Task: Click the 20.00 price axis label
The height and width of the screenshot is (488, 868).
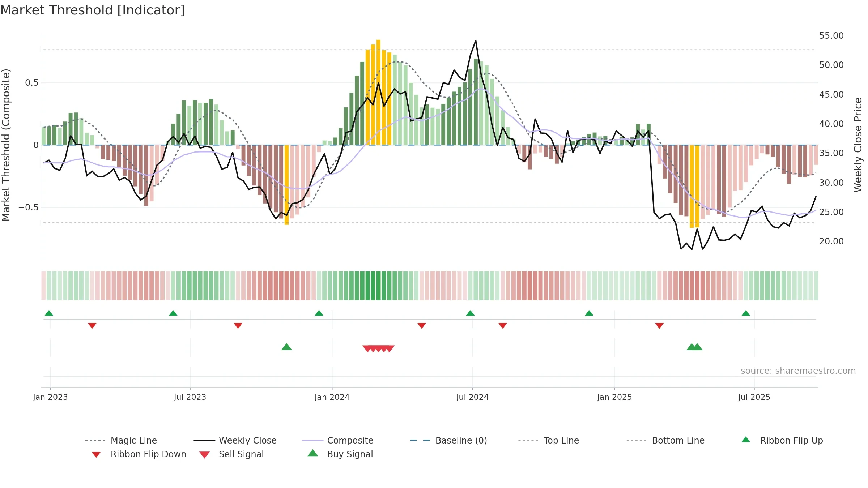Action: click(831, 241)
